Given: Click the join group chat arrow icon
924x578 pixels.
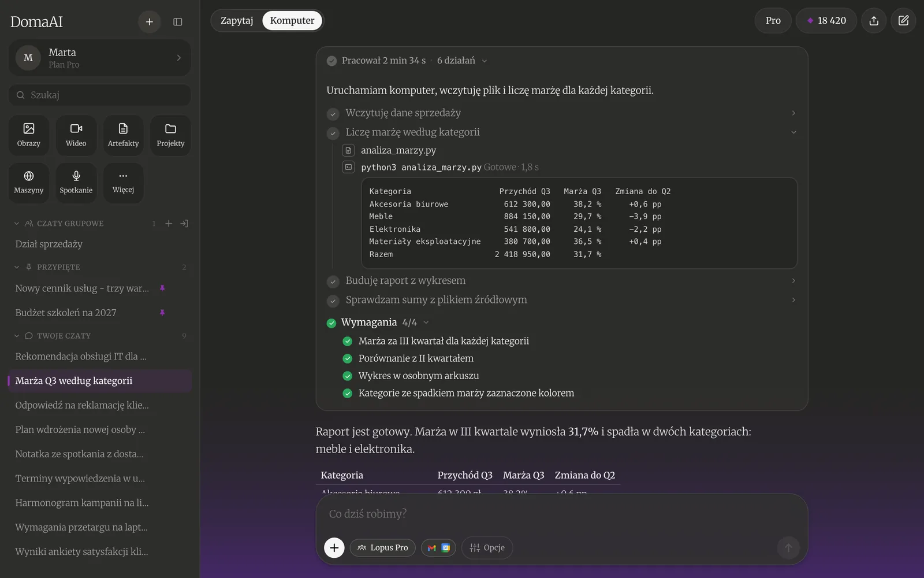Looking at the screenshot, I should 184,224.
